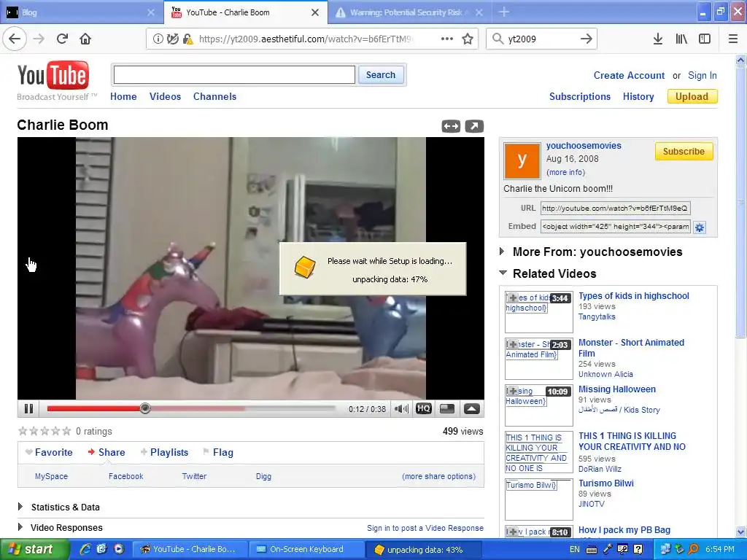Open the insecure lock warning icon
The width and height of the screenshot is (747, 560).
click(x=187, y=39)
